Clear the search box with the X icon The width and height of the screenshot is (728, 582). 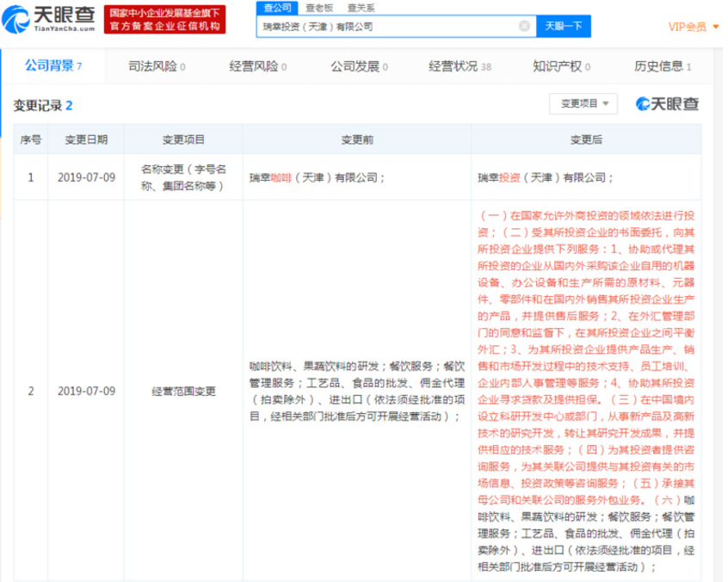click(x=524, y=27)
